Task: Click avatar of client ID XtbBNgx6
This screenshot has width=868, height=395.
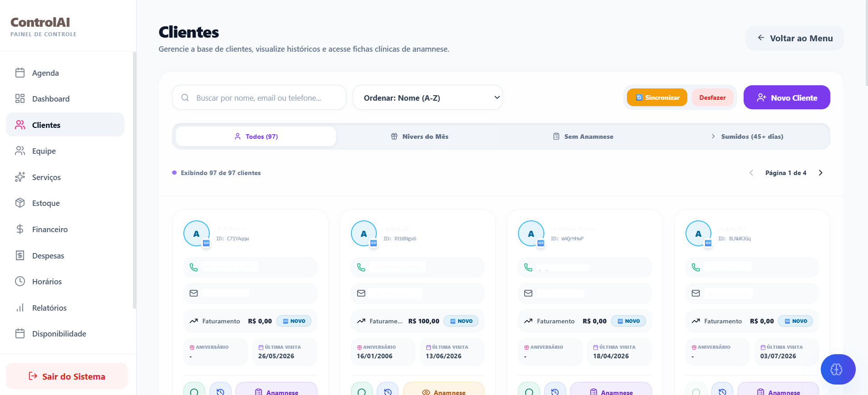Action: (x=364, y=234)
